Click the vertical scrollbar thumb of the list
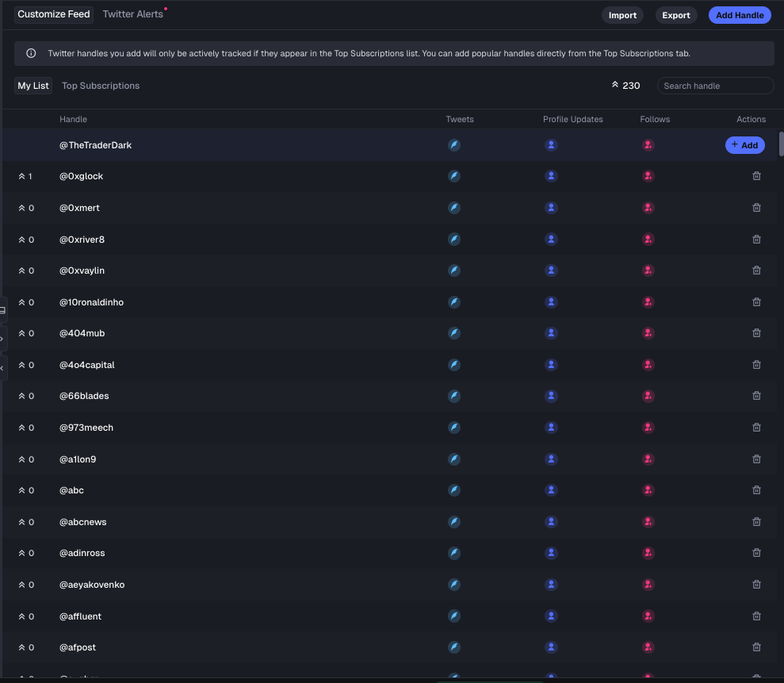 click(x=781, y=144)
